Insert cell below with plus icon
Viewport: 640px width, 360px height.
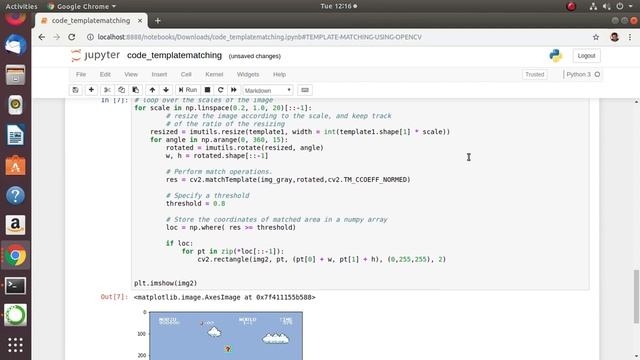[x=91, y=90]
